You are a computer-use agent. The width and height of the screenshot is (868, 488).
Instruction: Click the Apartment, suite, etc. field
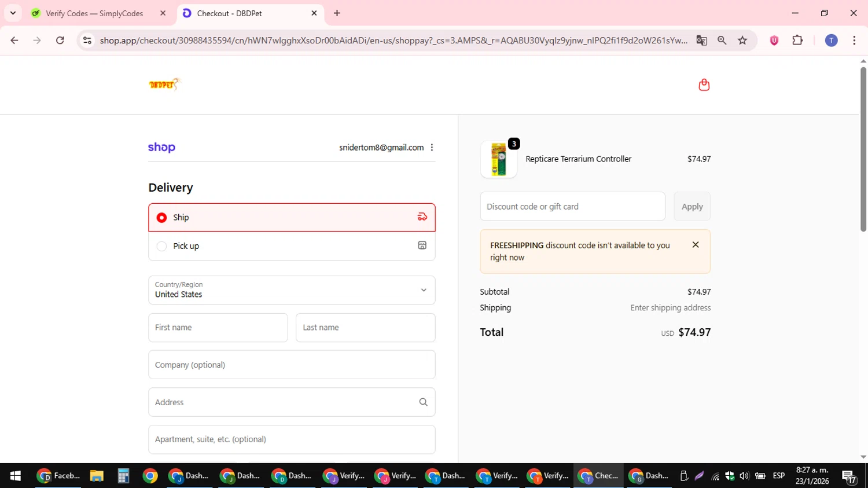(292, 439)
